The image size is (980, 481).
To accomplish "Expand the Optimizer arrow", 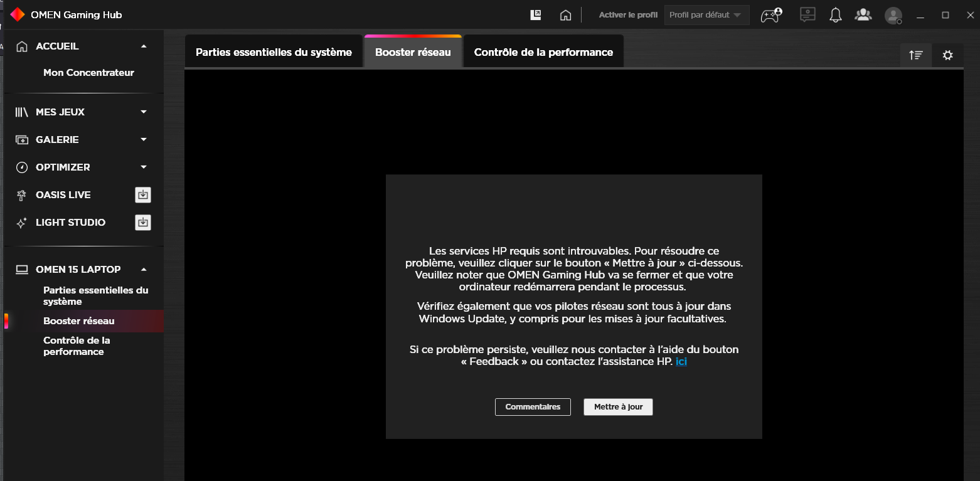I will coord(144,167).
